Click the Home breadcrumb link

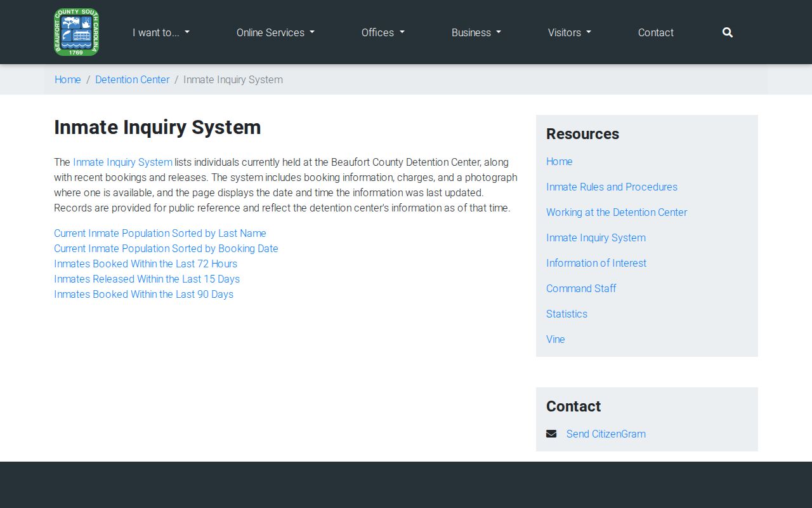tap(68, 79)
